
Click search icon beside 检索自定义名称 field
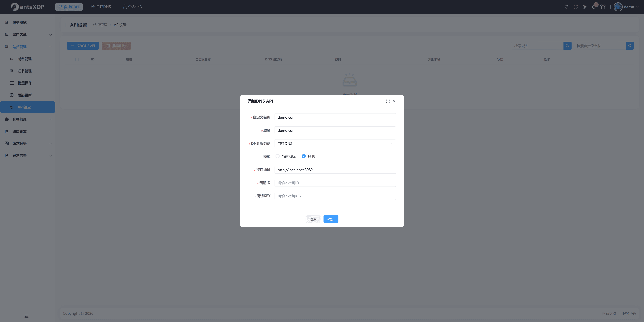pos(630,46)
